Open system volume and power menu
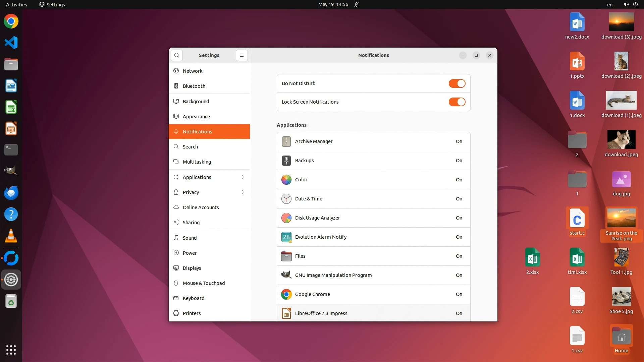Viewport: 644px width, 362px height. tap(631, 4)
